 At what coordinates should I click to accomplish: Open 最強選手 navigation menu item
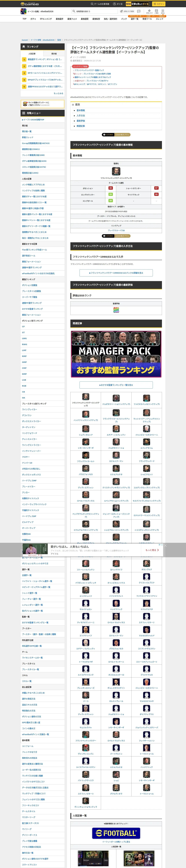pos(59,19)
